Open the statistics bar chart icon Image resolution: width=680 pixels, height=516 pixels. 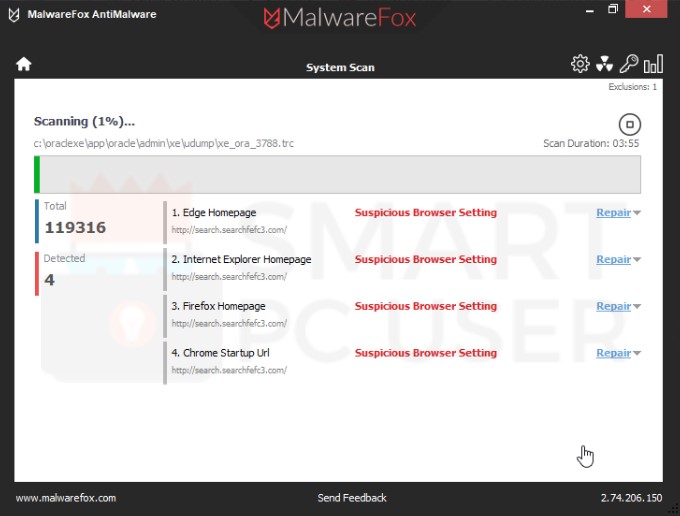653,64
